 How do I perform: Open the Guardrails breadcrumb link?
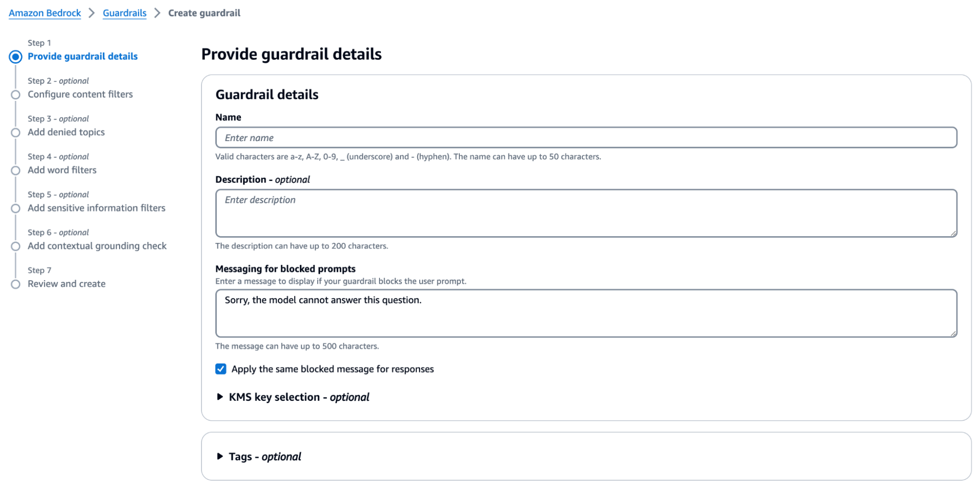click(125, 13)
